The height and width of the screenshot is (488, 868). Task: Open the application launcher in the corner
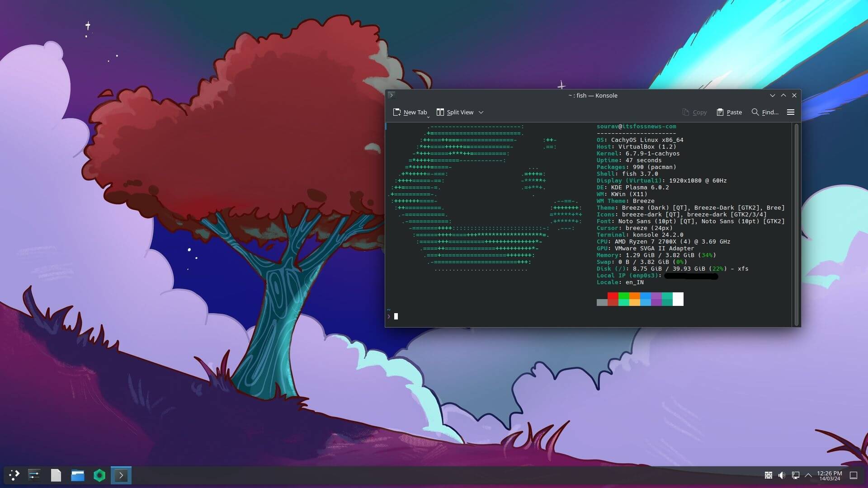coord(14,475)
